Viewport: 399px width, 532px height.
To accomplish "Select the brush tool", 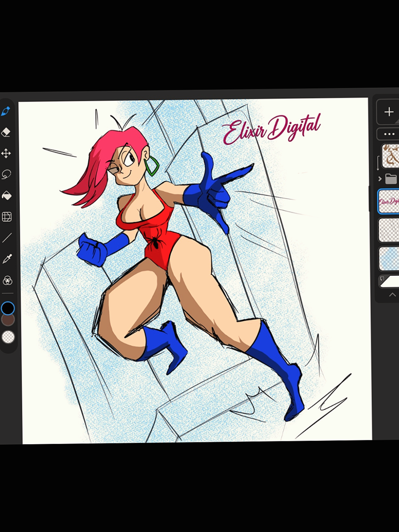I will tap(6, 111).
